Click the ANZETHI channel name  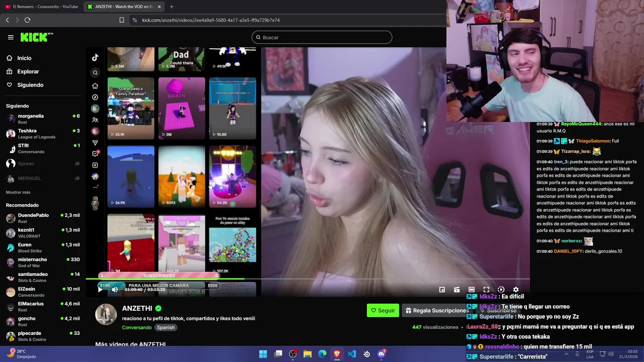pyautogui.click(x=137, y=308)
